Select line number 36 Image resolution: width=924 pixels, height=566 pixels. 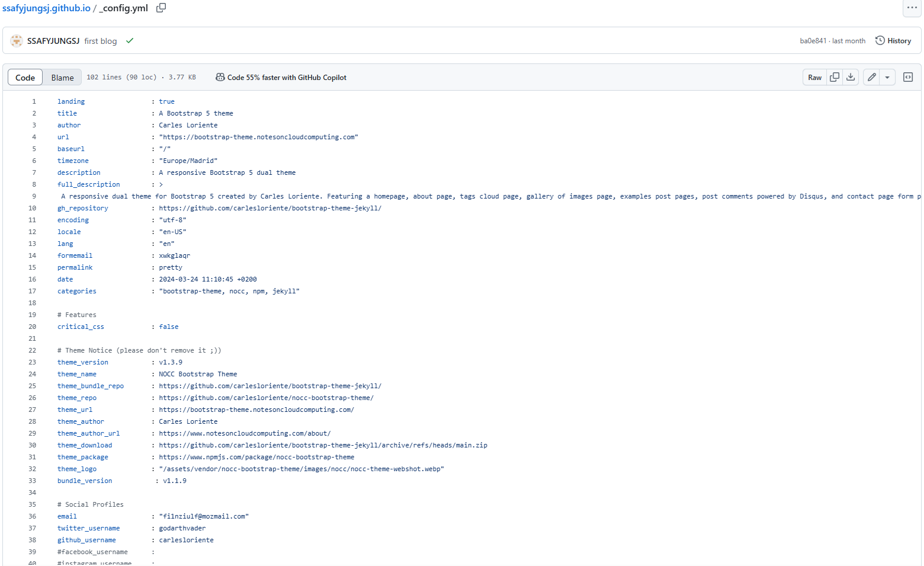32,516
